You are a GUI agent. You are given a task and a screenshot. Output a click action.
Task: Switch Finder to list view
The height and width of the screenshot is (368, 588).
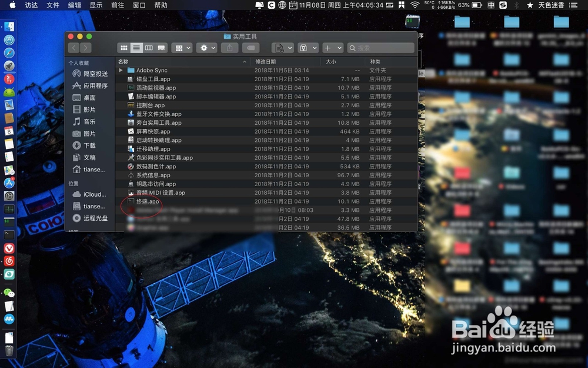tap(136, 48)
